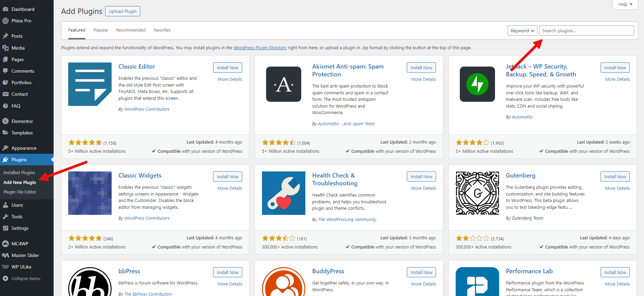Open the Classic Editor title link
644x296 pixels.
pos(137,67)
